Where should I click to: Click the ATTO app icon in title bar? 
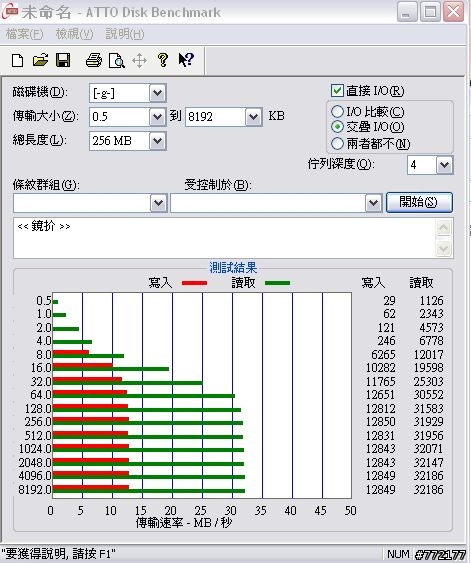coord(10,11)
